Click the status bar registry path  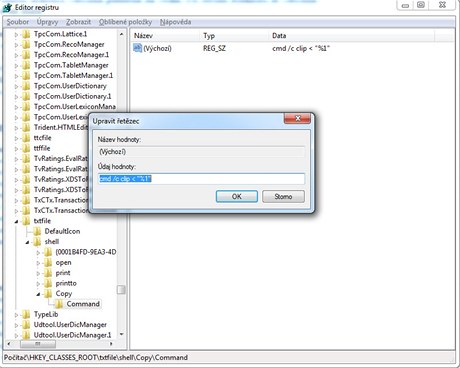coord(96,358)
